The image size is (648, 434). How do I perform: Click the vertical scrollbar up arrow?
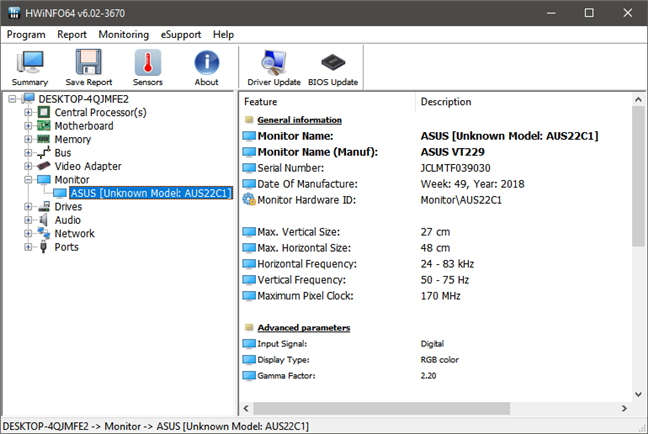click(x=638, y=100)
